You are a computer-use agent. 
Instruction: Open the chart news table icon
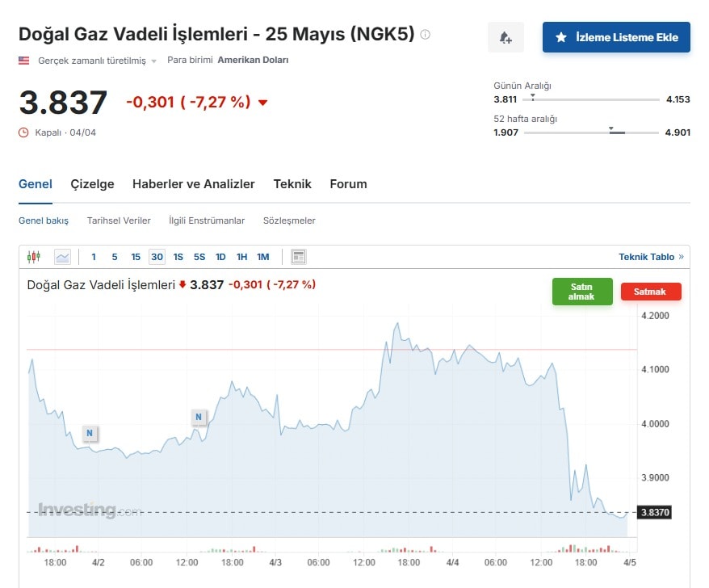[299, 257]
